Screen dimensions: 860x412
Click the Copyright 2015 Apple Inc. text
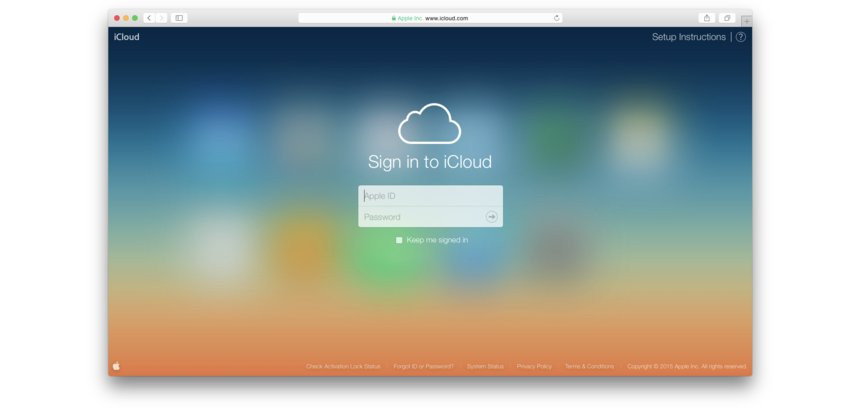[x=687, y=366]
